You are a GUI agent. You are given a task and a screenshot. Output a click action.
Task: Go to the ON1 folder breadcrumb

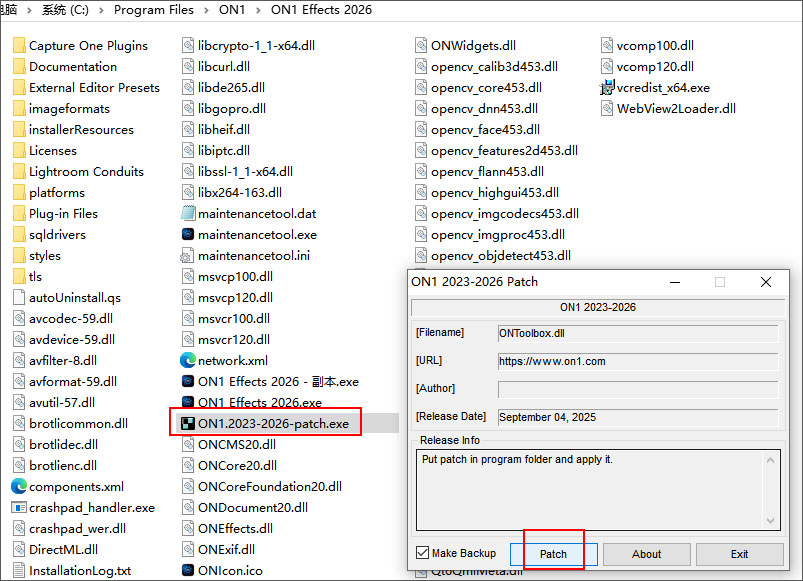(232, 10)
